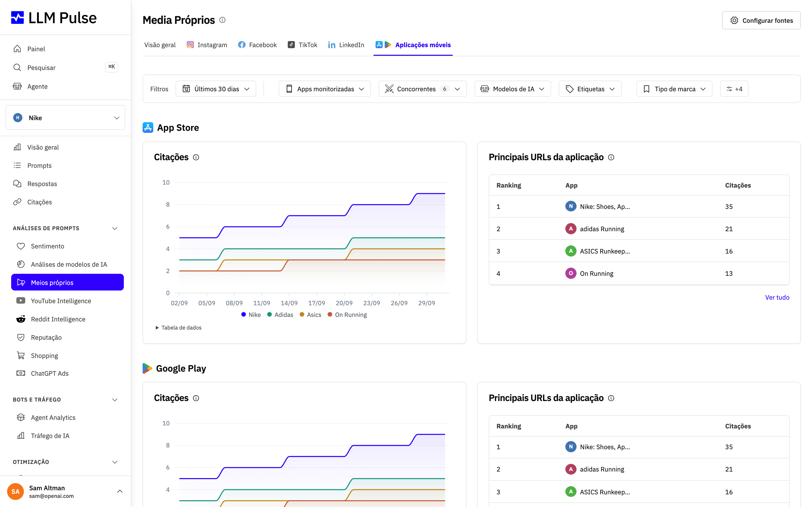Click the info icon next to Media Próprios
The width and height of the screenshot is (812, 507).
click(x=223, y=20)
